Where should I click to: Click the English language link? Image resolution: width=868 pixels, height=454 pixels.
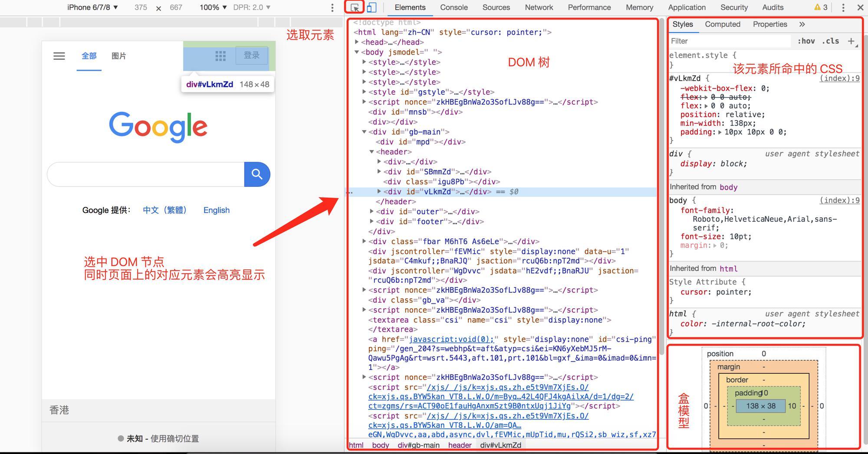pos(216,210)
